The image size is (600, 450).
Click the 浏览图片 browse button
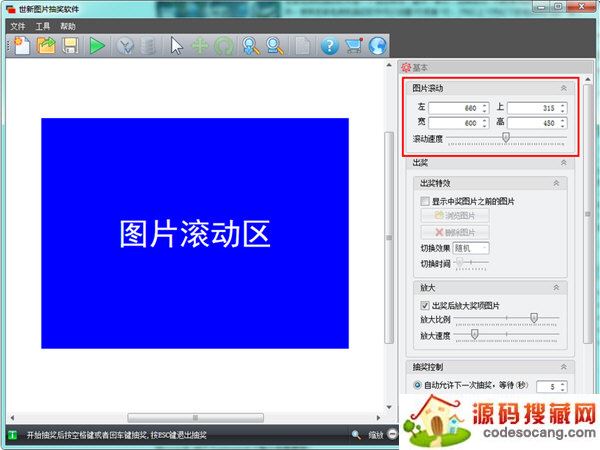coord(455,215)
